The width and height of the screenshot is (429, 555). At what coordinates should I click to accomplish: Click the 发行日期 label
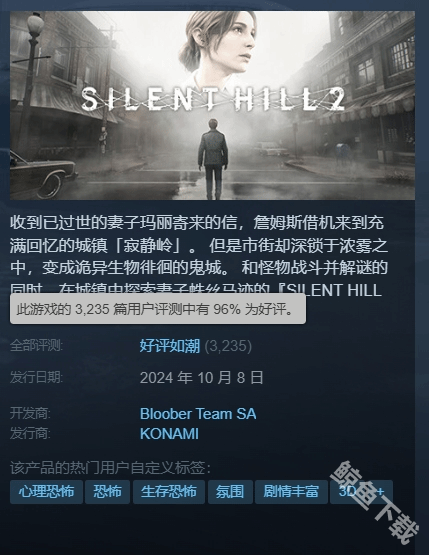point(36,377)
